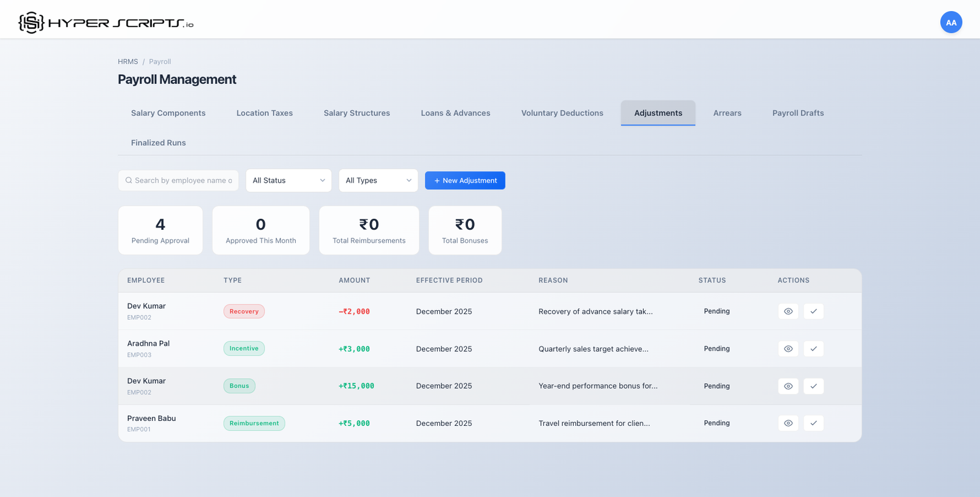Viewport: 980px width, 497px height.
Task: Open the All Status dropdown
Action: (x=288, y=181)
